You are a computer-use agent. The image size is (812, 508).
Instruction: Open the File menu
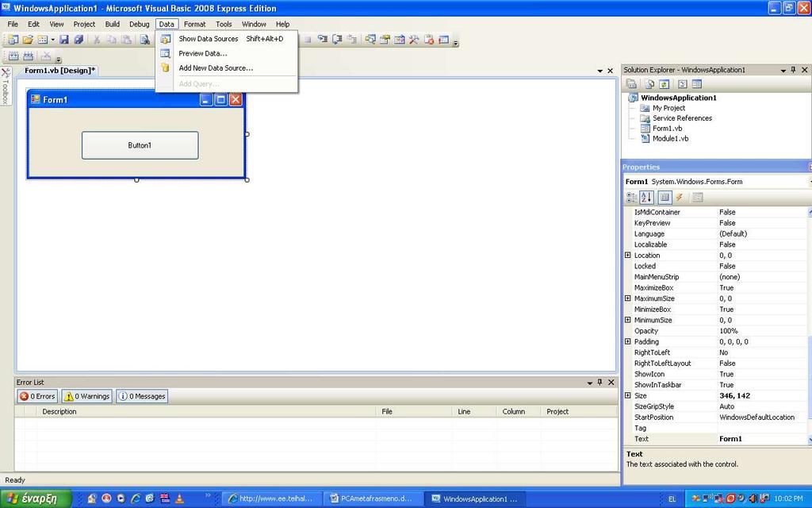(x=13, y=24)
